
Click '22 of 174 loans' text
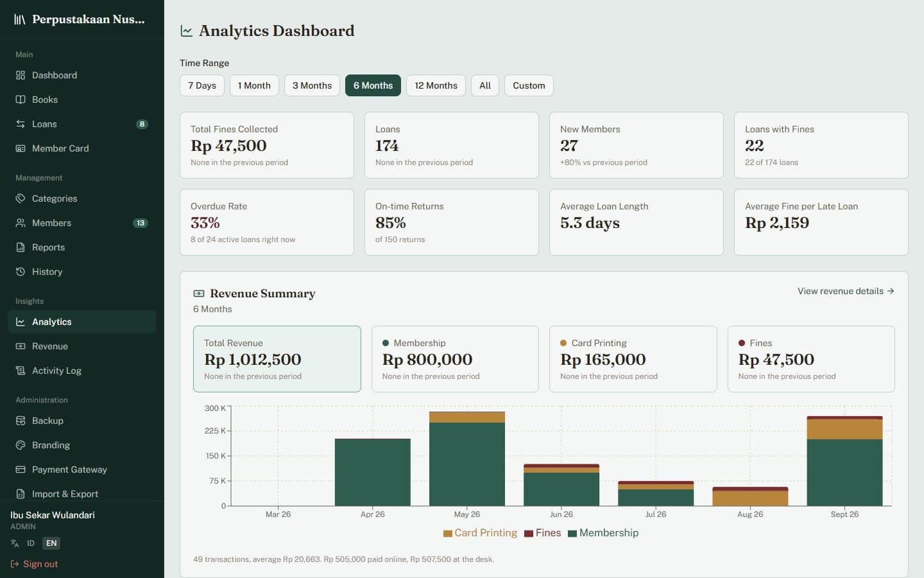tap(771, 162)
